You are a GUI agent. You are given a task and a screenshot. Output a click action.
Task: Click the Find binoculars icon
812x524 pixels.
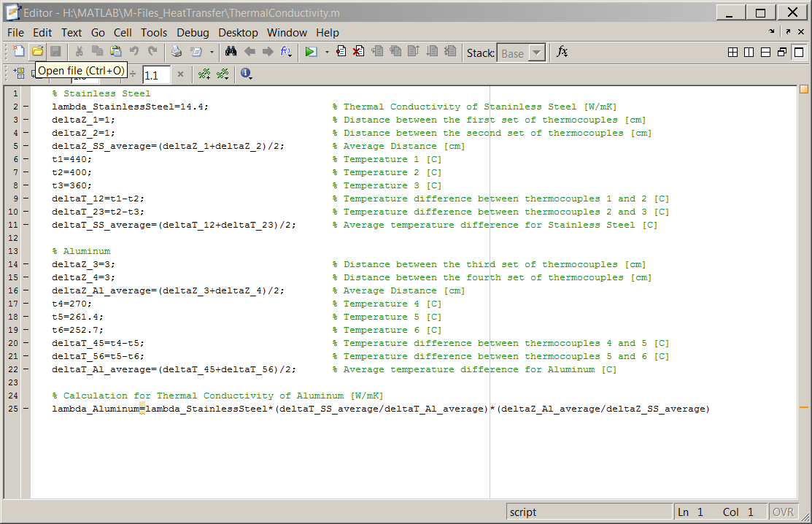pos(231,51)
